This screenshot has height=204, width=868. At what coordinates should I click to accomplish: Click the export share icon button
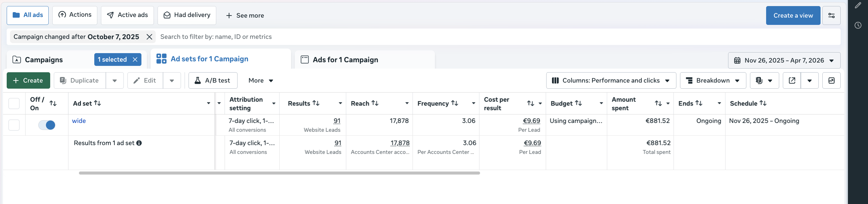tap(792, 80)
